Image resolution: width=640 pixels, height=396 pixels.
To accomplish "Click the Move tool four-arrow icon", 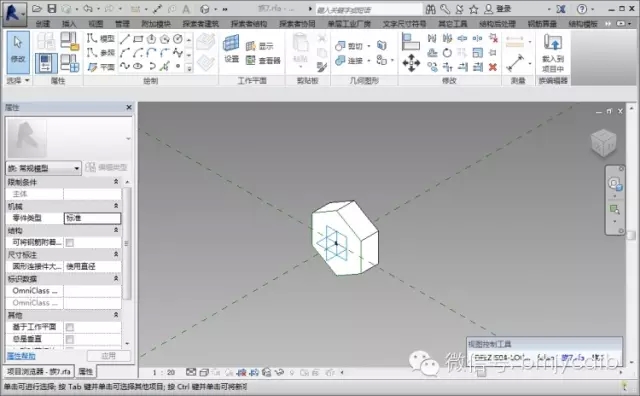I will click(411, 63).
